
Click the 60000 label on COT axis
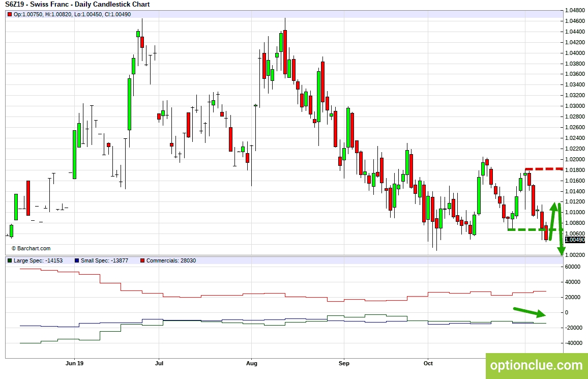click(x=572, y=267)
